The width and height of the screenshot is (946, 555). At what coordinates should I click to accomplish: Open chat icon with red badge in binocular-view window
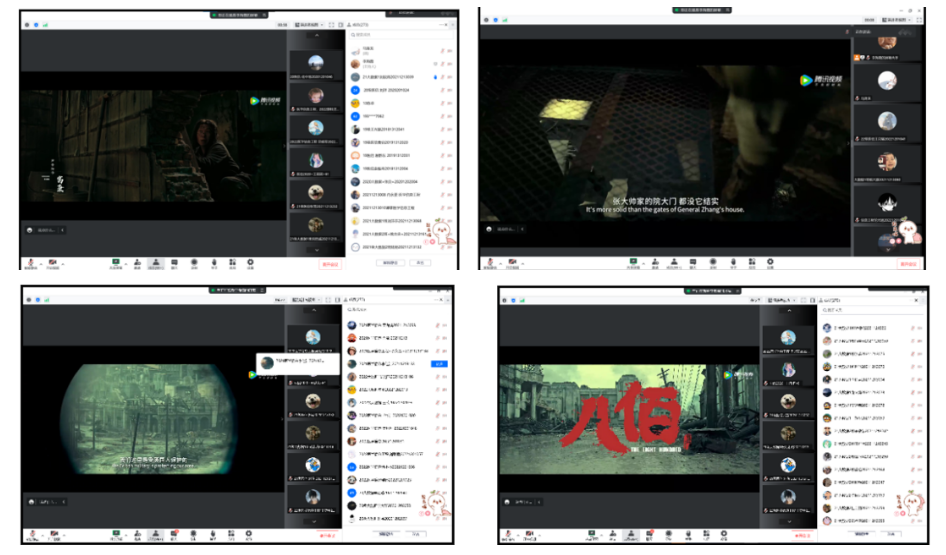[x=174, y=535]
